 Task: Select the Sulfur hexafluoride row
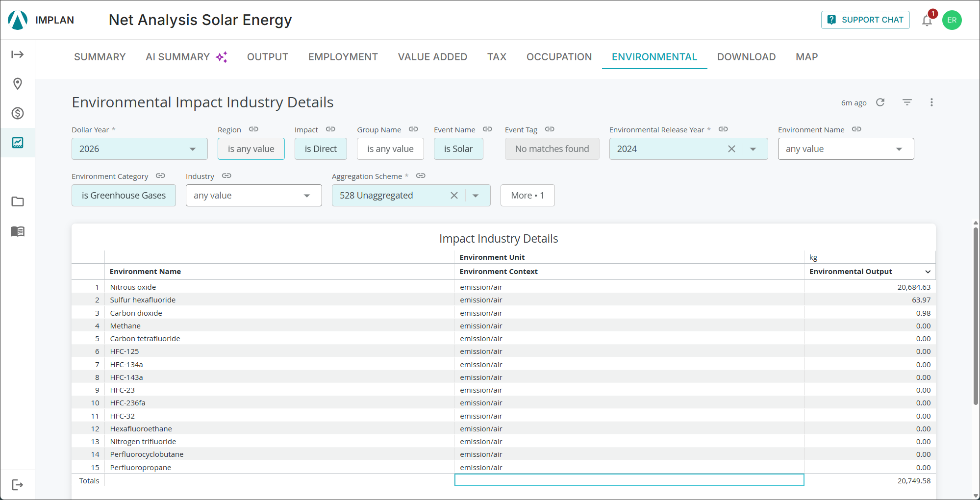coord(503,300)
